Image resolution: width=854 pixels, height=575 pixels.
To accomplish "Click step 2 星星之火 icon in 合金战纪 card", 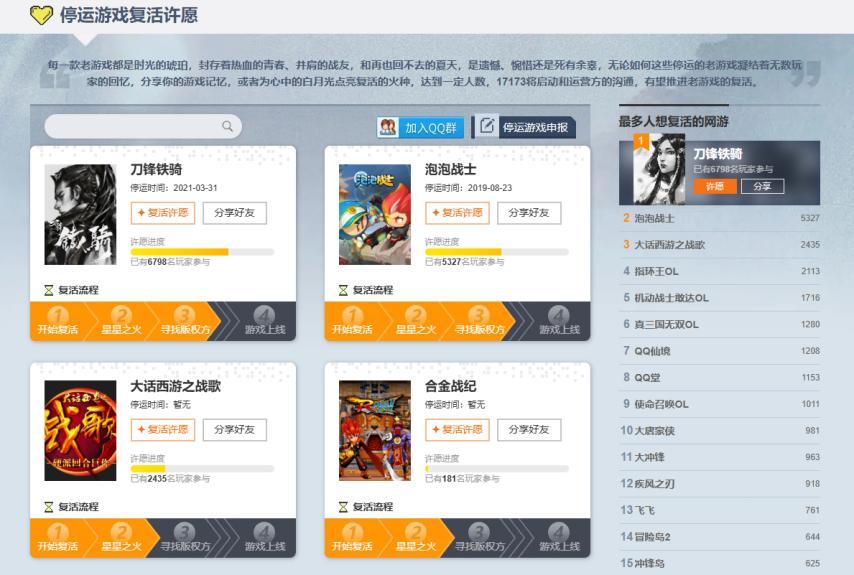I will pyautogui.click(x=416, y=533).
